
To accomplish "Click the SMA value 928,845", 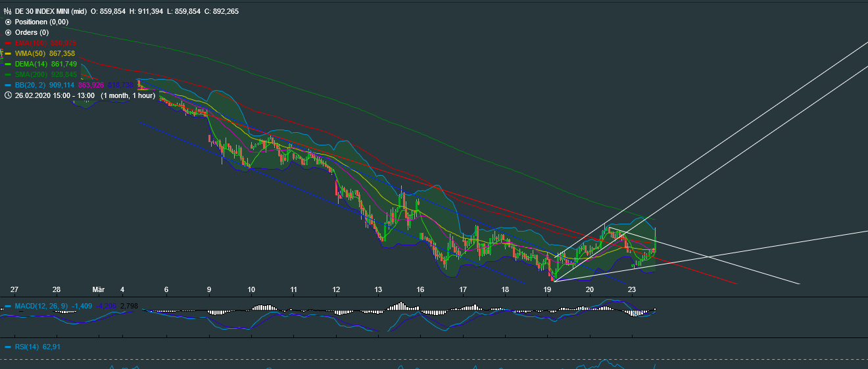I will coord(64,74).
